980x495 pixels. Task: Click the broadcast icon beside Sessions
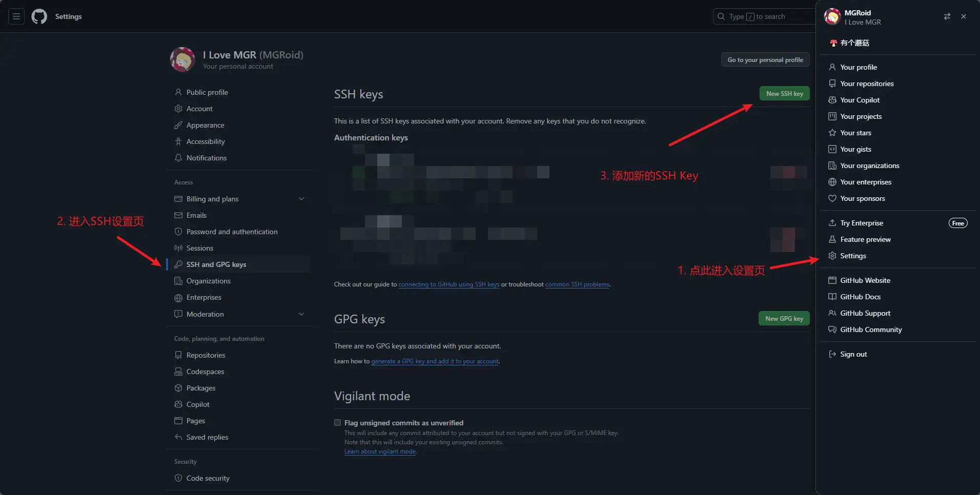pyautogui.click(x=178, y=248)
